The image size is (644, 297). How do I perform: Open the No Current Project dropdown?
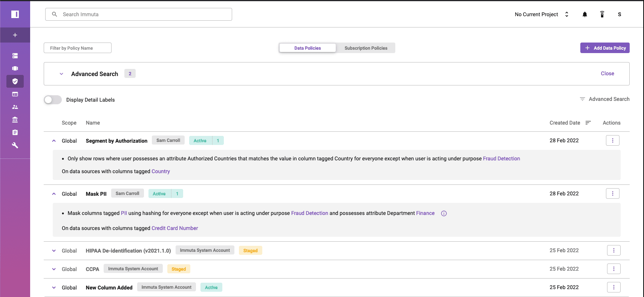click(x=542, y=14)
